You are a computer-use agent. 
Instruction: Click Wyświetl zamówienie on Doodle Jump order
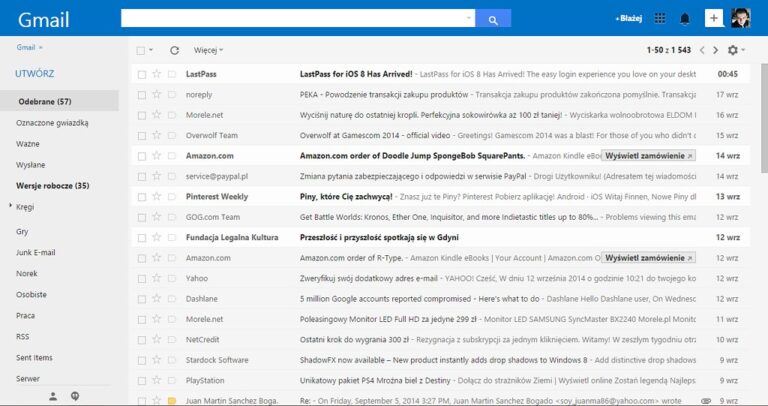(x=648, y=156)
